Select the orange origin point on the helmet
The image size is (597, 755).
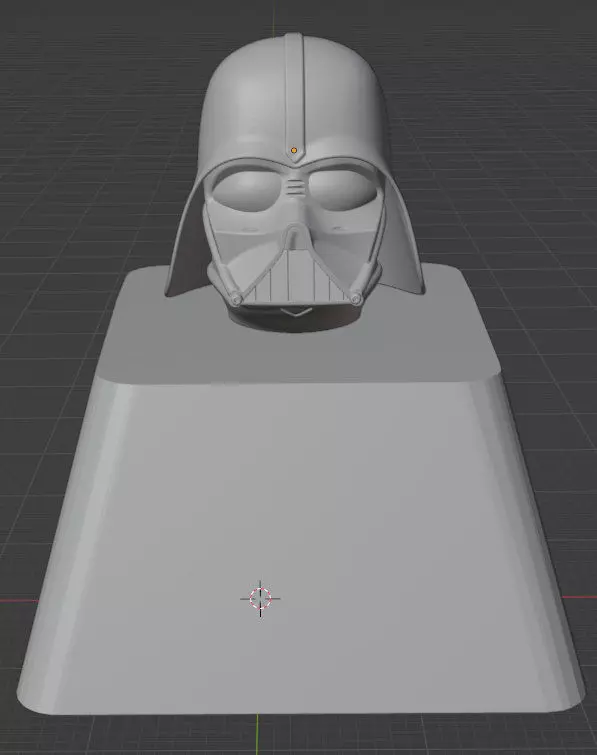point(294,151)
